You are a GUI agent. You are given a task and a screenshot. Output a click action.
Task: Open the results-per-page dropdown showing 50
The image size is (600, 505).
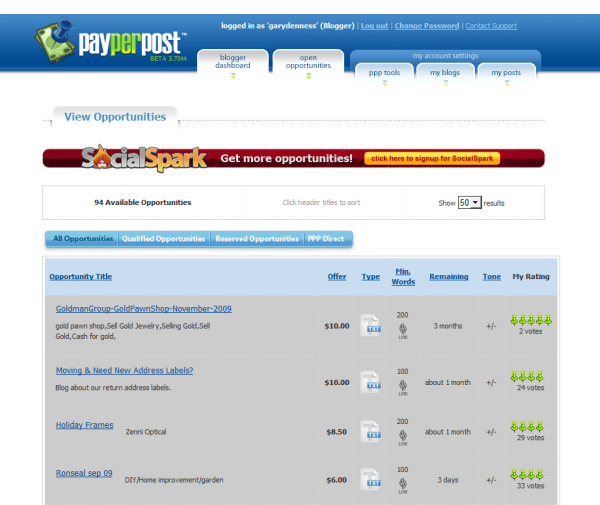click(469, 202)
